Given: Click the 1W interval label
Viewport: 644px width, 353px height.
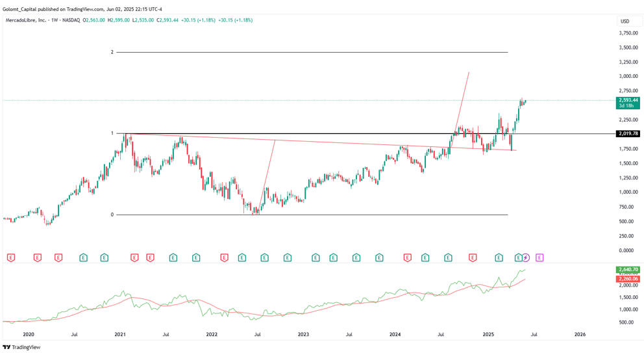Looking at the screenshot, I should coord(55,20).
